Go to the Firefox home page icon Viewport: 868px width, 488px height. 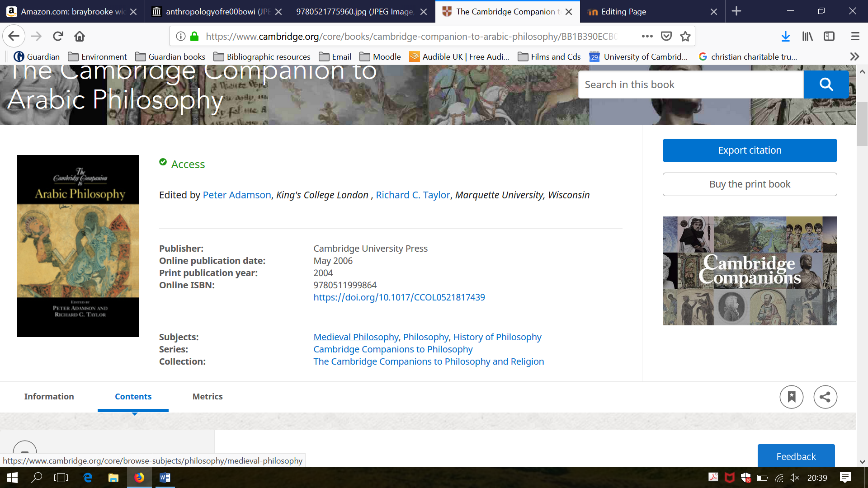click(x=80, y=36)
